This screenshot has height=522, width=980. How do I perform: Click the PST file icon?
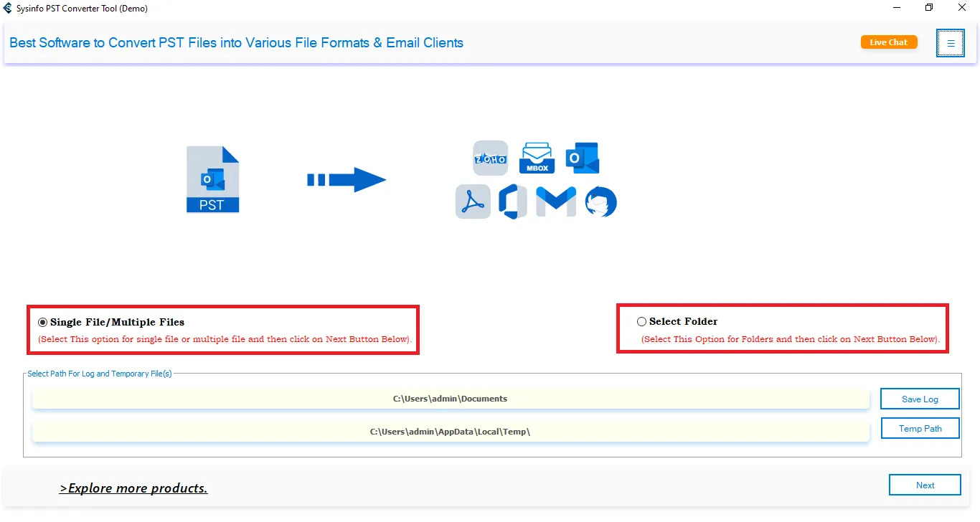coord(212,179)
